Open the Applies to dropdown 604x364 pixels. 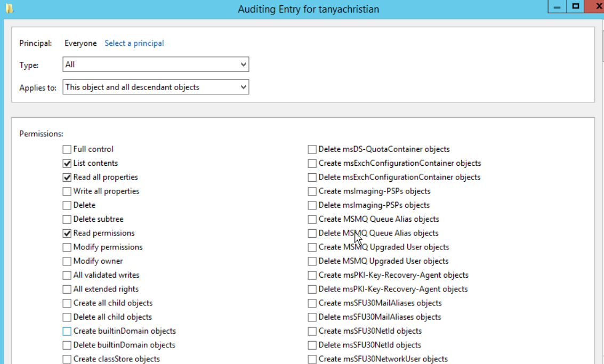pos(156,87)
